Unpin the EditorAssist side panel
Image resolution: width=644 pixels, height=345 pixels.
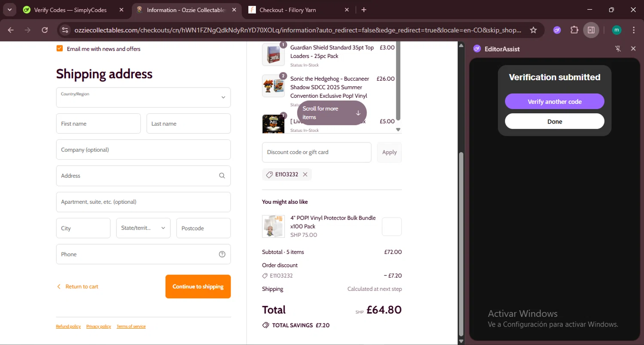[x=618, y=49]
